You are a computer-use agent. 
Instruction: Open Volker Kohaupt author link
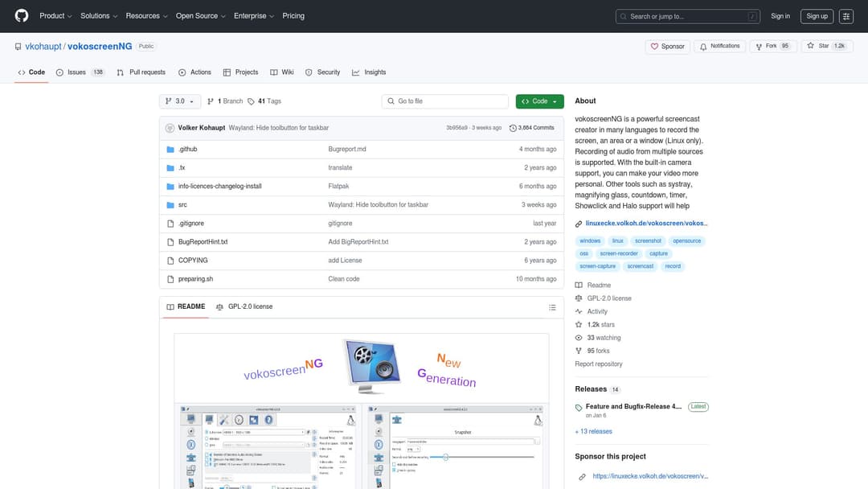click(202, 128)
